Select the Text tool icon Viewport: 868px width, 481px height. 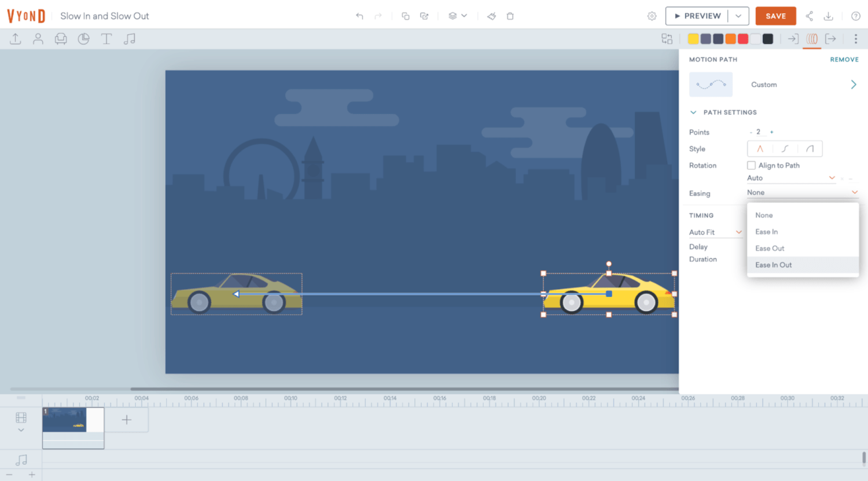pyautogui.click(x=106, y=39)
